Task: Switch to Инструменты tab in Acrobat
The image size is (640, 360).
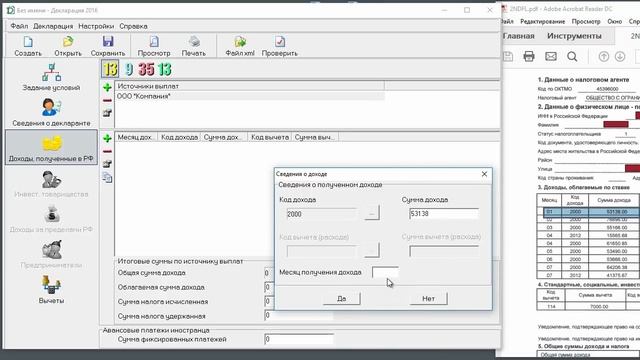Action: coord(574,36)
